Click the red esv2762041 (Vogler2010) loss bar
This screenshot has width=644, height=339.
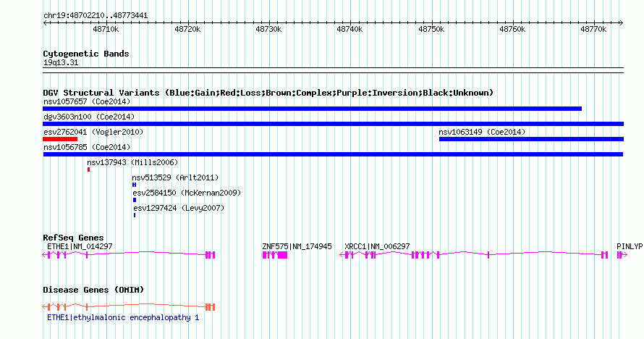[x=60, y=139]
